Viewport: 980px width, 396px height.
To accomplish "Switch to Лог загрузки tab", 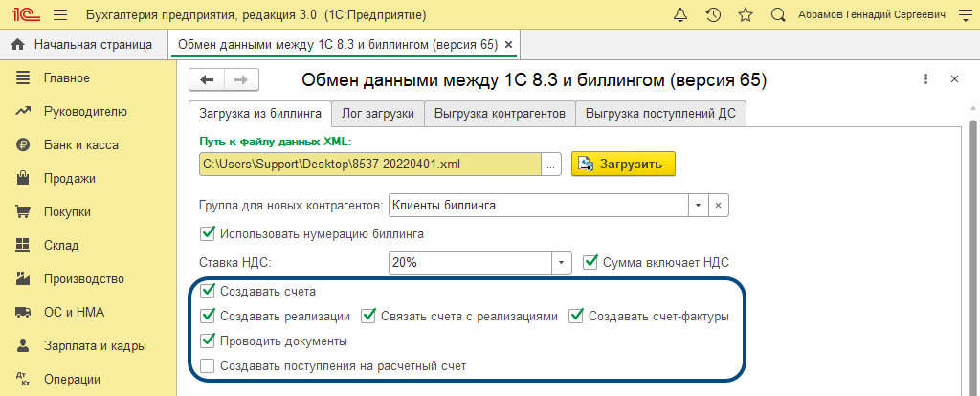I will point(378,114).
